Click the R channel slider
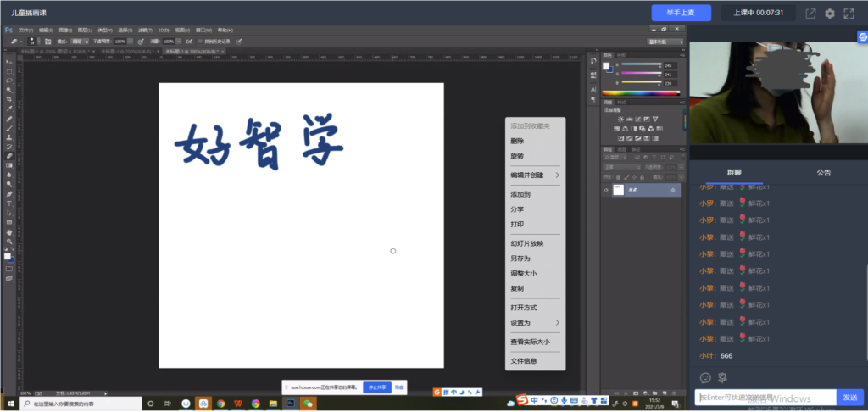This screenshot has width=868, height=412. tap(642, 64)
